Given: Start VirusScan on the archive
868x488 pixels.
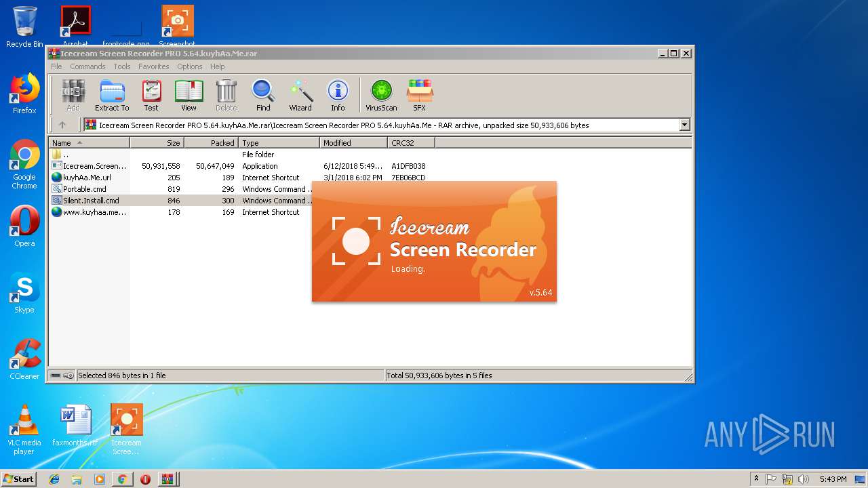Looking at the screenshot, I should click(x=381, y=96).
